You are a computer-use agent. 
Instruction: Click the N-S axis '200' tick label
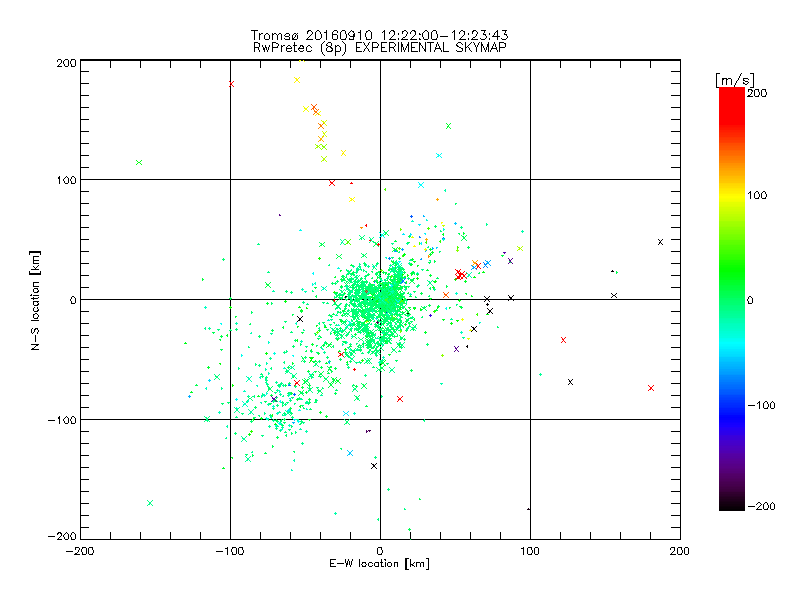tap(66, 63)
